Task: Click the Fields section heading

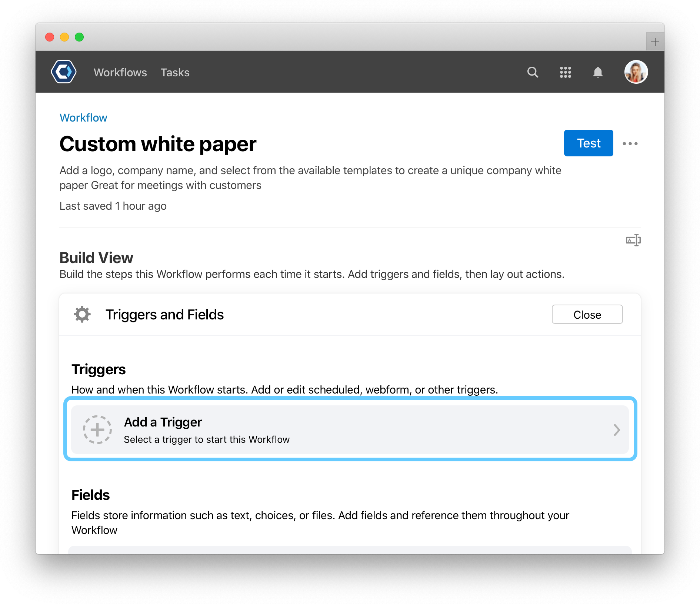Action: 90,495
